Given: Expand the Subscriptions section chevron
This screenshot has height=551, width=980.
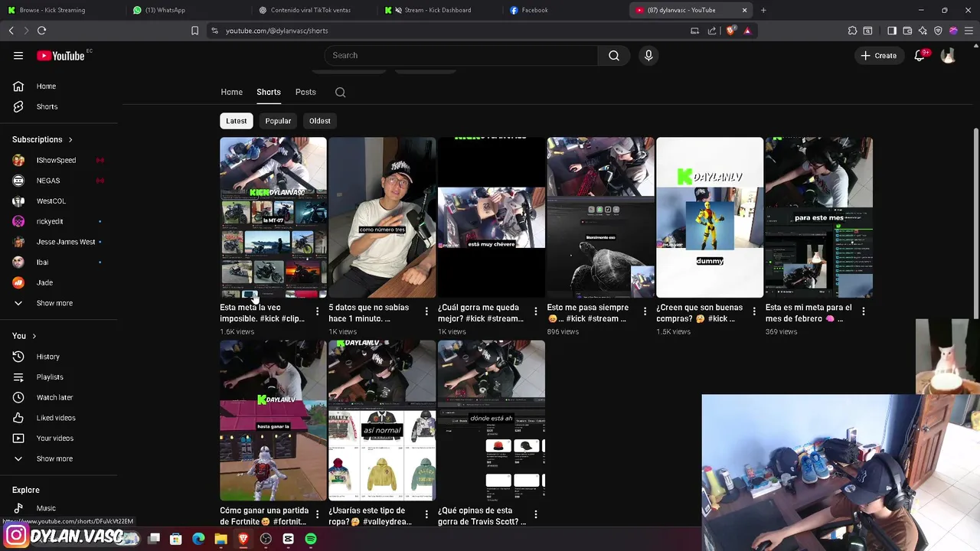Looking at the screenshot, I should click(x=70, y=140).
